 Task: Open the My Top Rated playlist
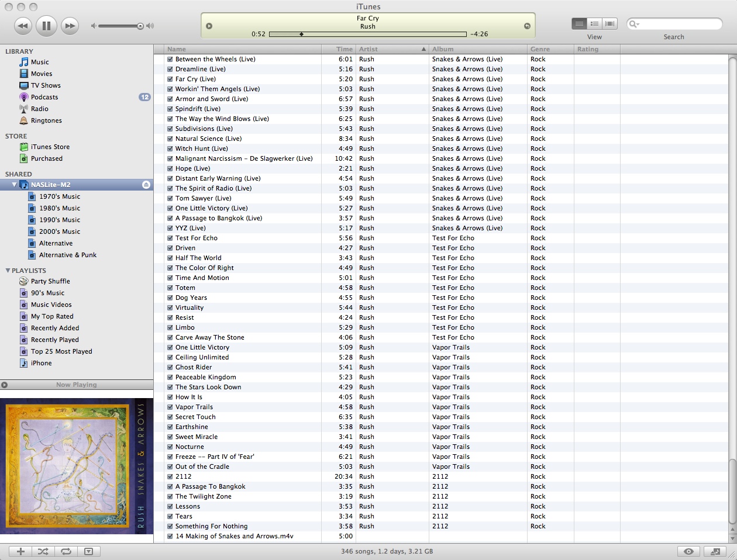click(x=52, y=316)
